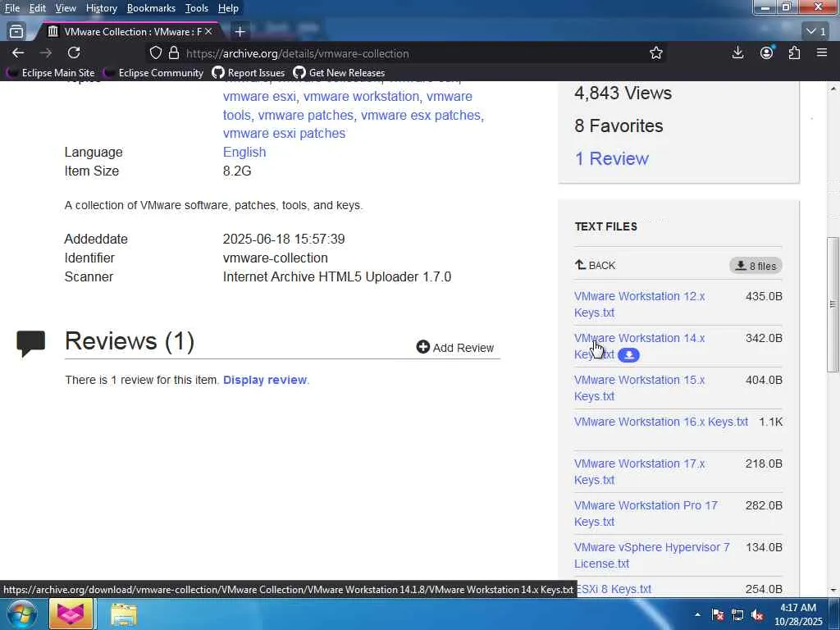The height and width of the screenshot is (630, 840).
Task: Click the scrollbar up arrow
Action: [833, 87]
